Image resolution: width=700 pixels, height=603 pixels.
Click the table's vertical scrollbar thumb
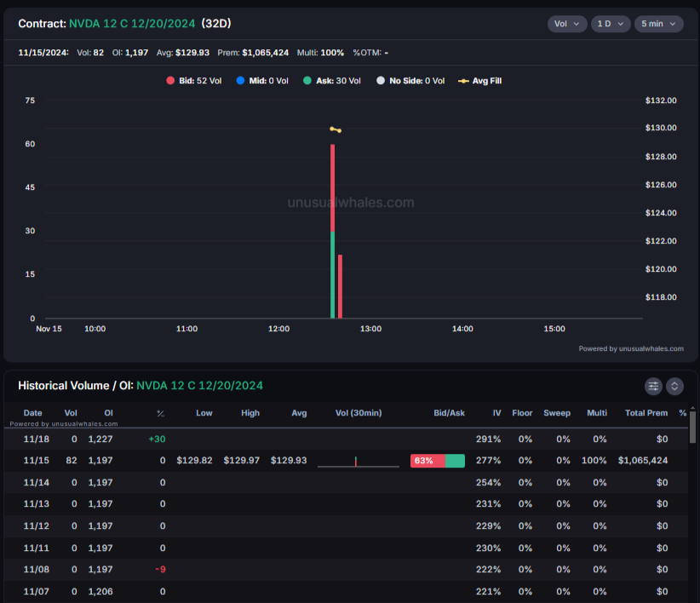pyautogui.click(x=692, y=427)
